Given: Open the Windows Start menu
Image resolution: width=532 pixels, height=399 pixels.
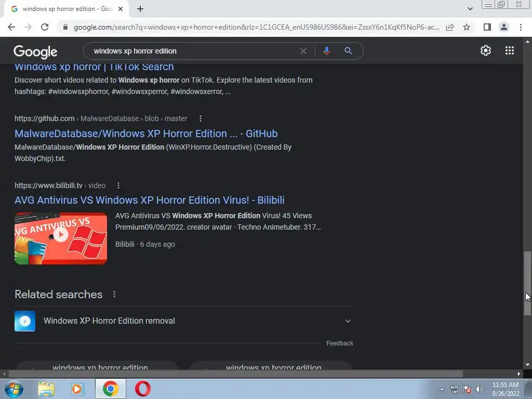Looking at the screenshot, I should coord(14,389).
